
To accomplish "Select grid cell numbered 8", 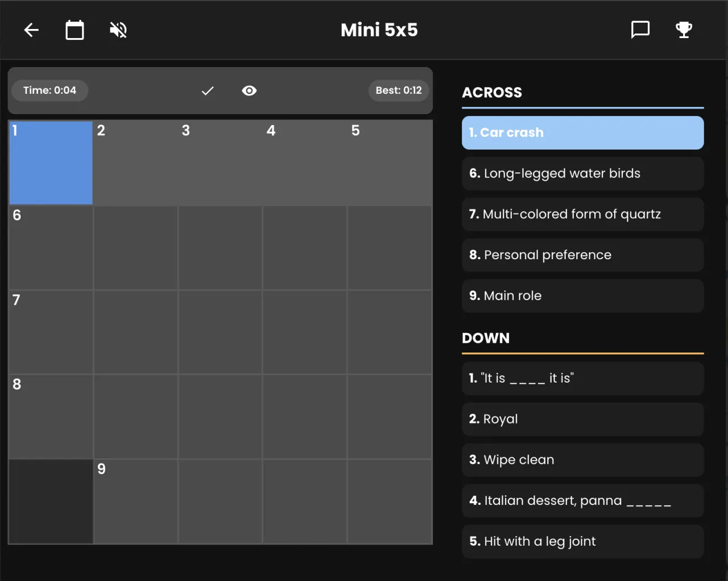I will tap(51, 417).
